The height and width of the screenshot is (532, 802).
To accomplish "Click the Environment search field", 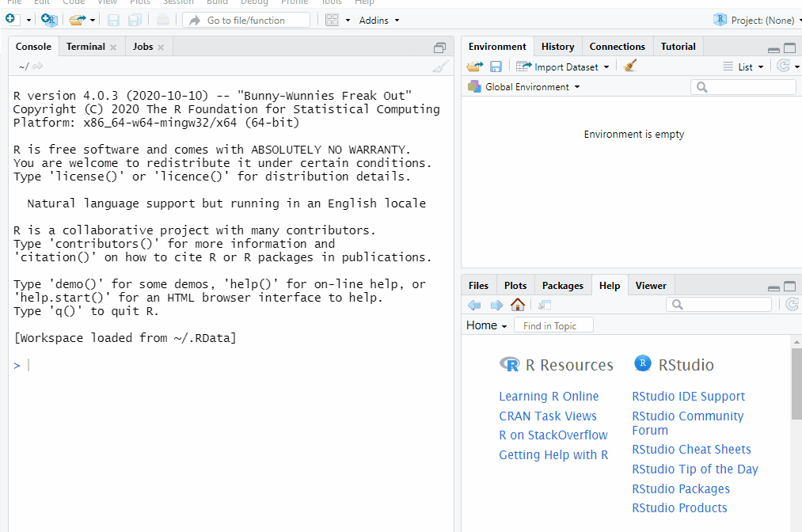I will tap(743, 87).
